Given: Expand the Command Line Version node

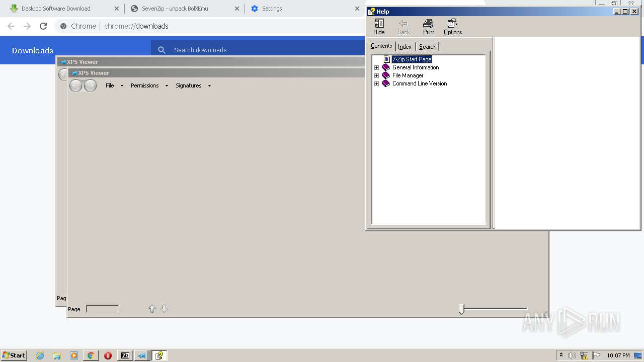Looking at the screenshot, I should pos(376,83).
